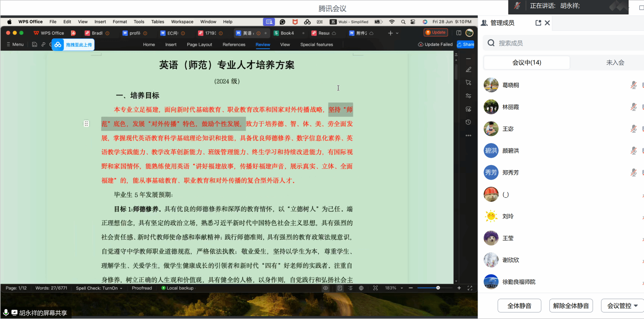Screen dimensions: 644x319
Task: Toggle microphone mute for 颜碧洪
Action: pos(633,151)
